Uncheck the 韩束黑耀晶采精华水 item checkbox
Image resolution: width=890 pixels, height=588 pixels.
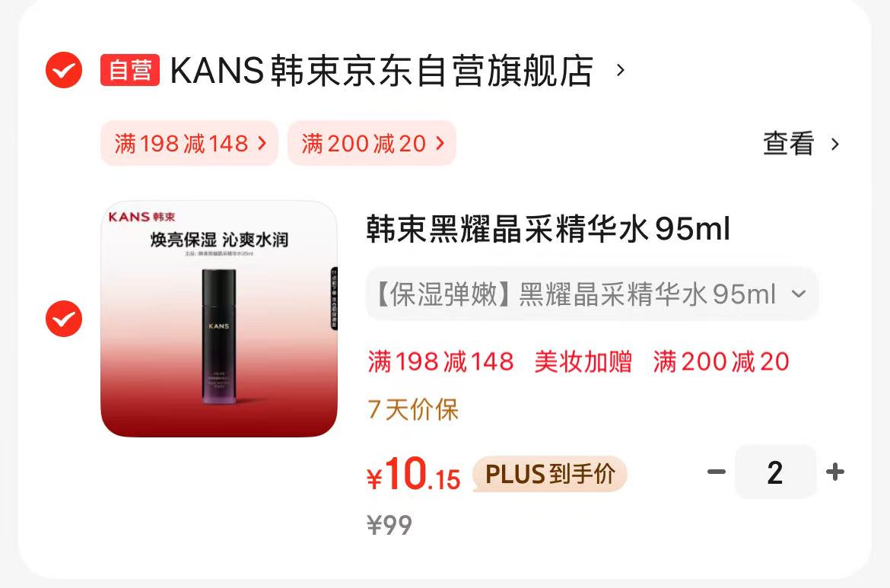coord(64,319)
